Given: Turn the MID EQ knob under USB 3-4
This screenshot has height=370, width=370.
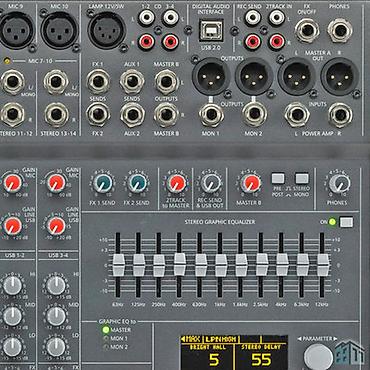Looking at the screenshot, I should tap(56, 316).
